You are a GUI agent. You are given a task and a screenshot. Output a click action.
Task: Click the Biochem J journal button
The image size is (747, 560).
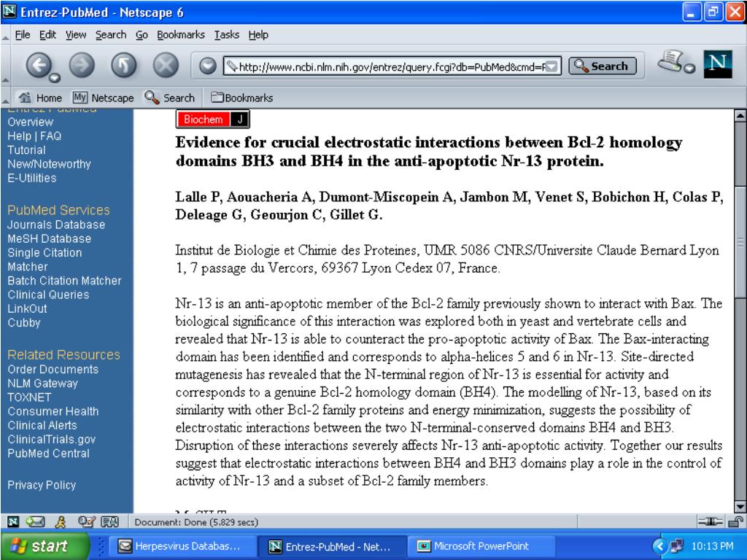point(212,120)
